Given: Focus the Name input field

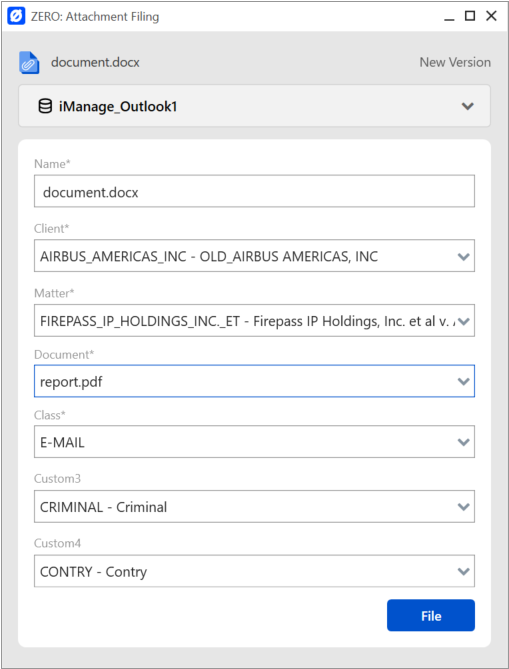Looking at the screenshot, I should pyautogui.click(x=254, y=191).
